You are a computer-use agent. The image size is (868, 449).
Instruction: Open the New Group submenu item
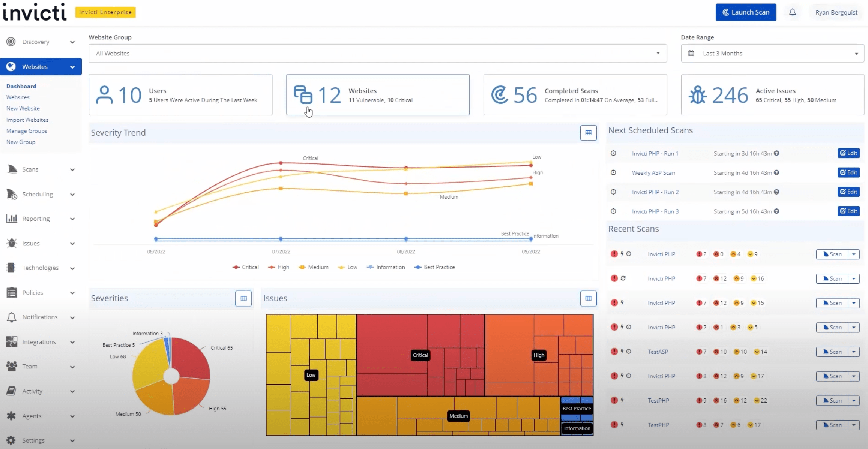[21, 142]
